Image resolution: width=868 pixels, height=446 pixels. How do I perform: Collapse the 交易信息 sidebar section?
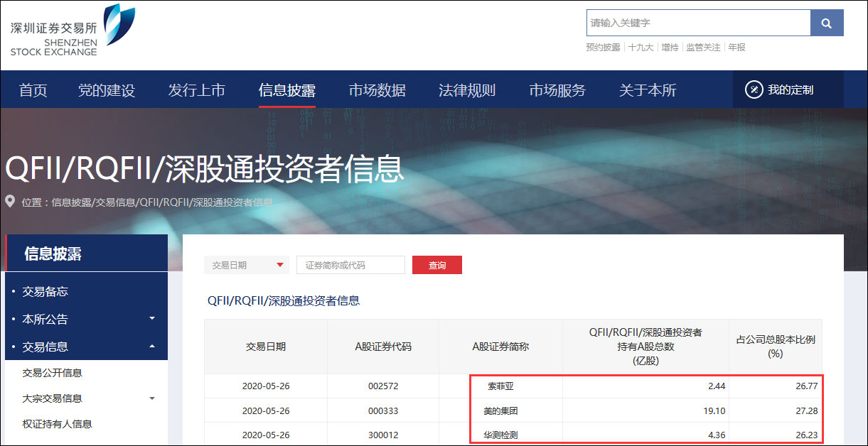tap(151, 347)
